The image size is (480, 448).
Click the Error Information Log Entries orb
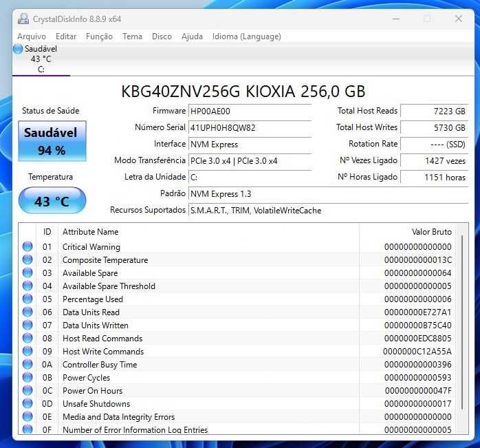(x=28, y=429)
